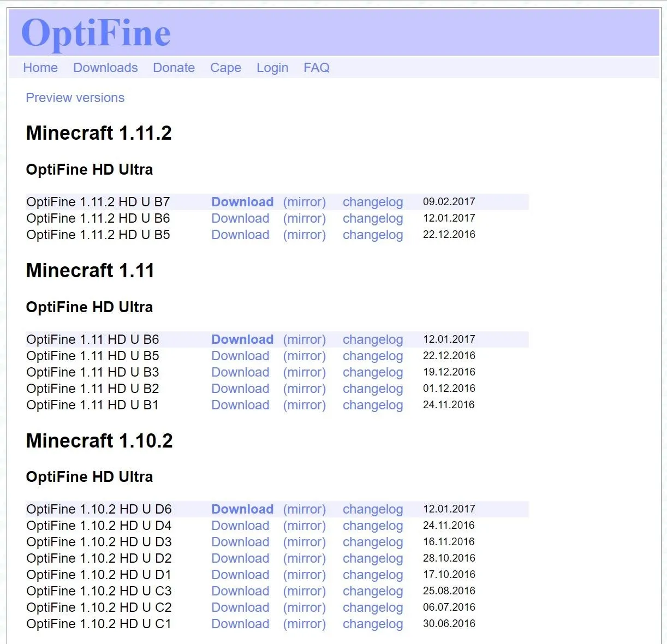Open mirror link for OptiFine 1.11 HD U B3
667x644 pixels.
tap(304, 372)
